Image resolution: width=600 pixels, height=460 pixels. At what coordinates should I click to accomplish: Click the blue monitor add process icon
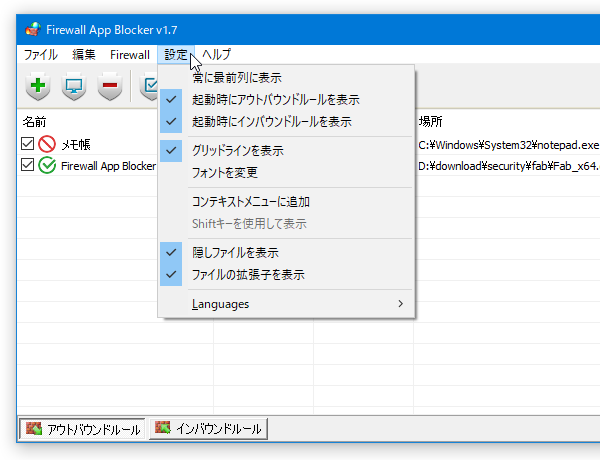[x=73, y=86]
